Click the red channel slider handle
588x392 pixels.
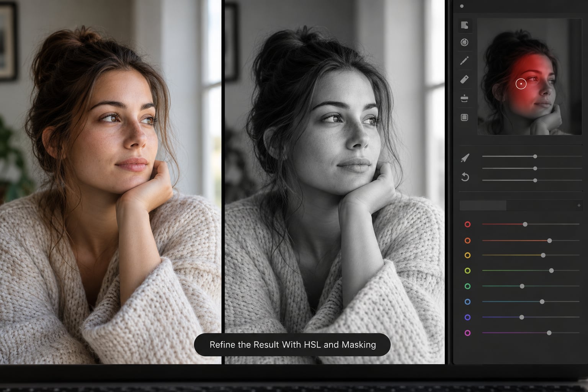coord(525,224)
